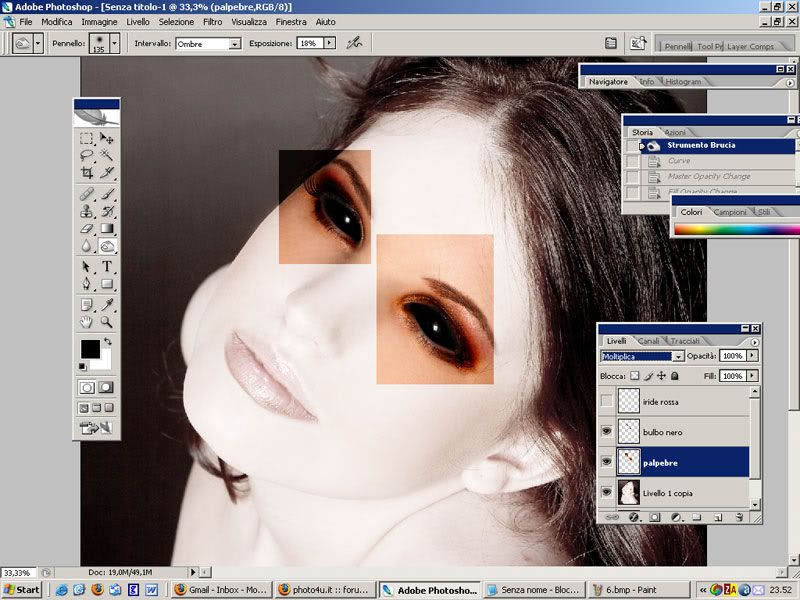Hide the 'bulbo nero' layer
The image size is (800, 600).
[606, 432]
